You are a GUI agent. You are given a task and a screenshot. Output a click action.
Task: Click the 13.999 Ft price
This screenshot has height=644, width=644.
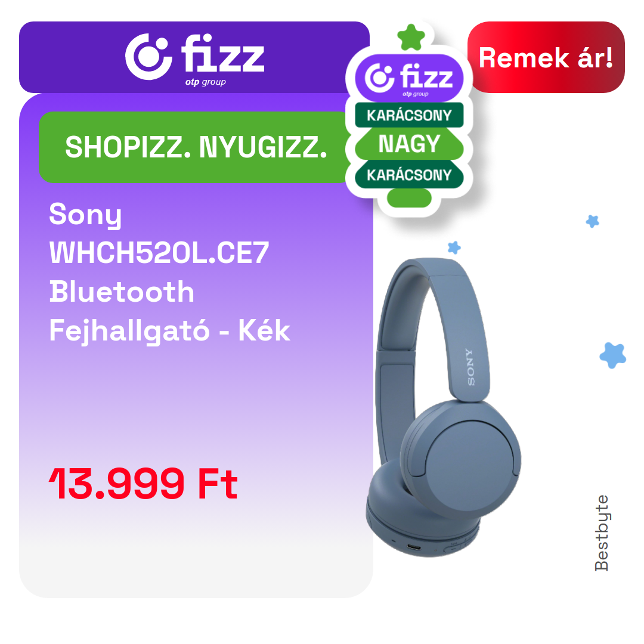tap(143, 484)
